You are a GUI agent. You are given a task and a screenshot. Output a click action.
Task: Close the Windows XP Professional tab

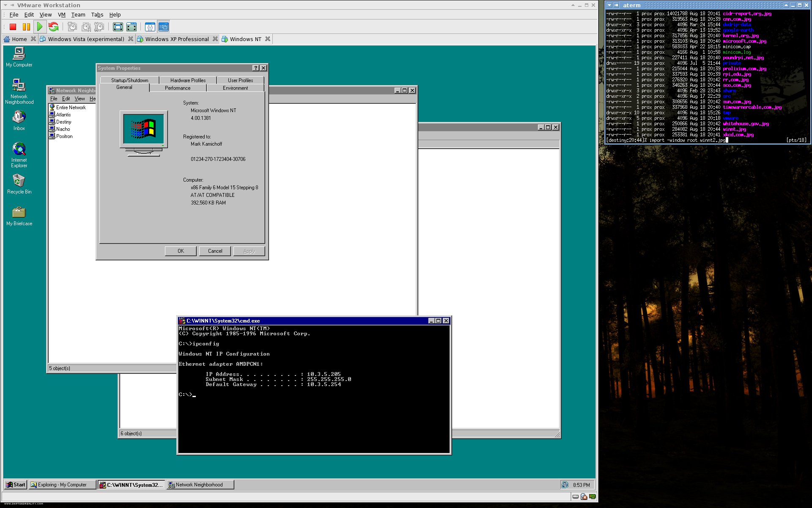[215, 39]
